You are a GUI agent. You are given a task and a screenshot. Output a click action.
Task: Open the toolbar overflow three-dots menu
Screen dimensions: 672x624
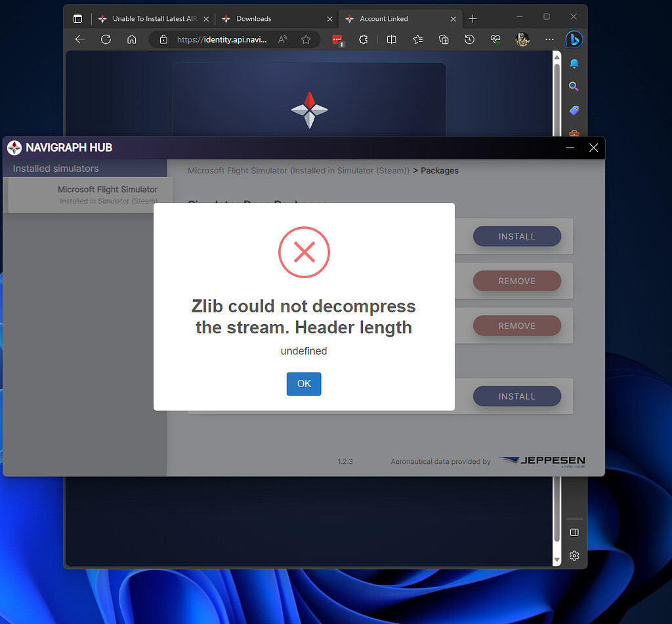click(x=550, y=39)
